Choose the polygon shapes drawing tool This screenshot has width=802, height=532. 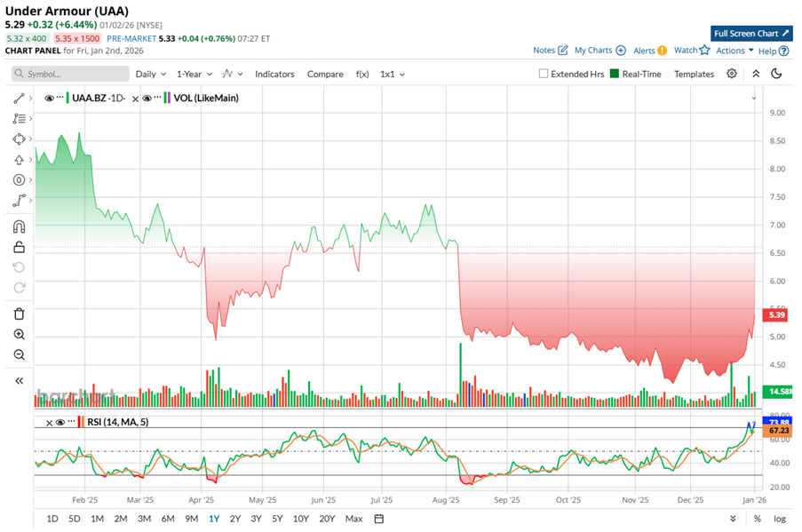pos(19,139)
